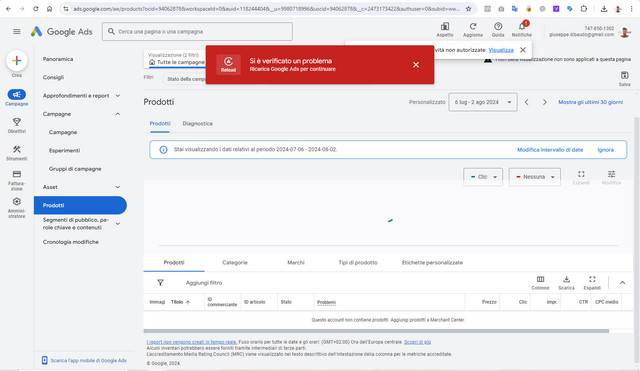Open Gruppi di campagne in sidebar
The height and width of the screenshot is (371, 640).
tap(75, 169)
